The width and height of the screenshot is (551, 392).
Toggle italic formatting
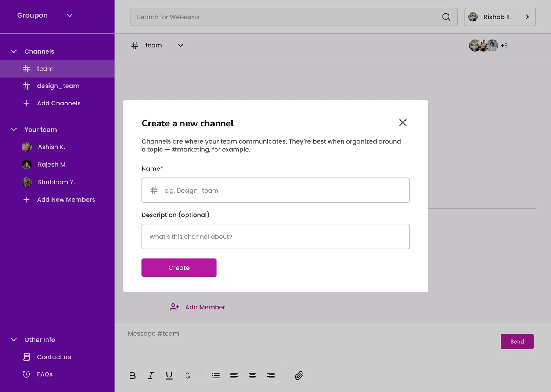pos(151,375)
